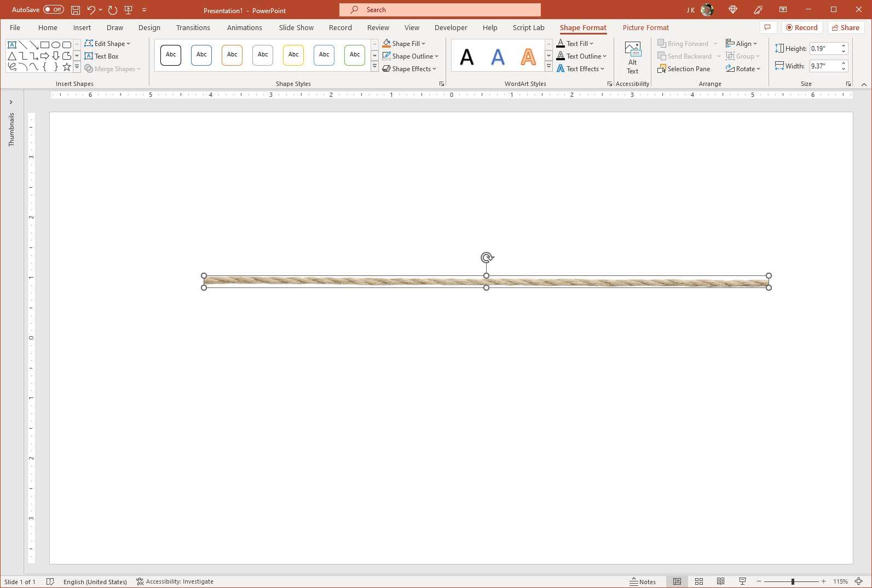872x588 pixels.
Task: Switch to Picture Format tab
Action: pyautogui.click(x=646, y=28)
